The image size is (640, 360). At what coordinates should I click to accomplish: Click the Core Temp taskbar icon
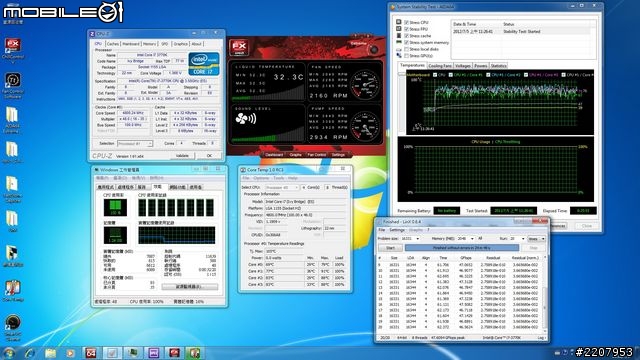pos(195,353)
